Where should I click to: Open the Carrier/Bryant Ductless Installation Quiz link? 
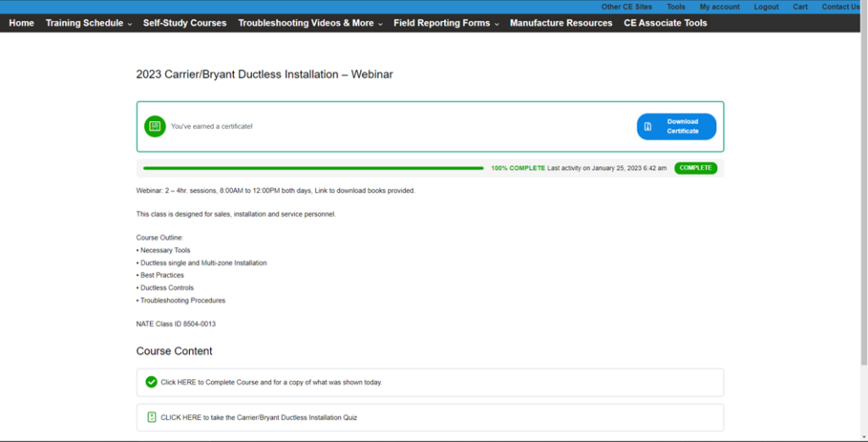(430, 417)
